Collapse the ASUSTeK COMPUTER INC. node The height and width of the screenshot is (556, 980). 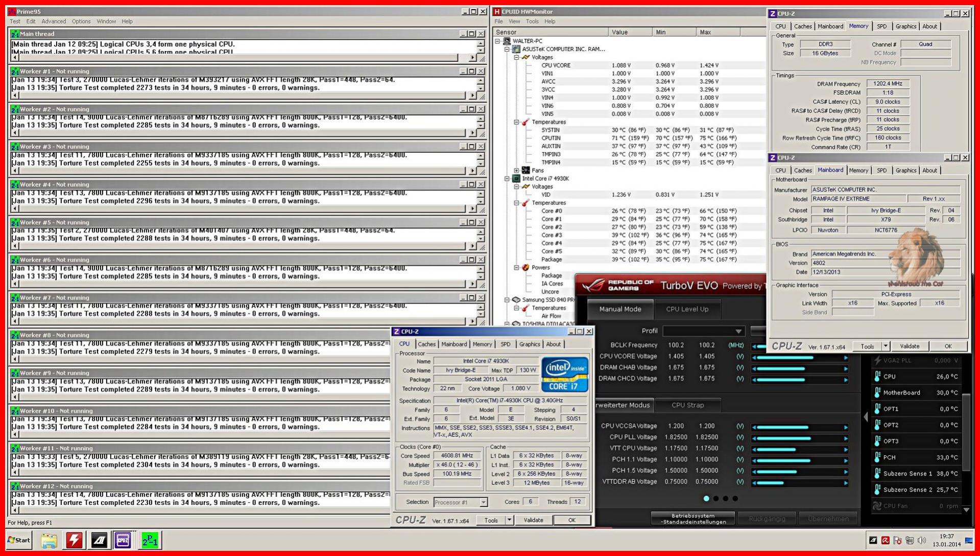[507, 49]
